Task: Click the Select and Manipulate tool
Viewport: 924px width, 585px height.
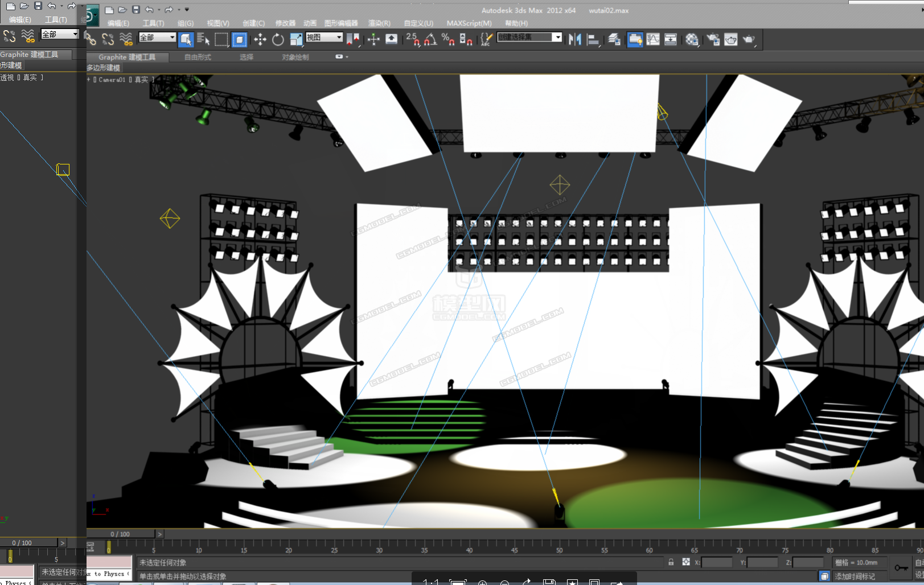Action: click(x=373, y=39)
